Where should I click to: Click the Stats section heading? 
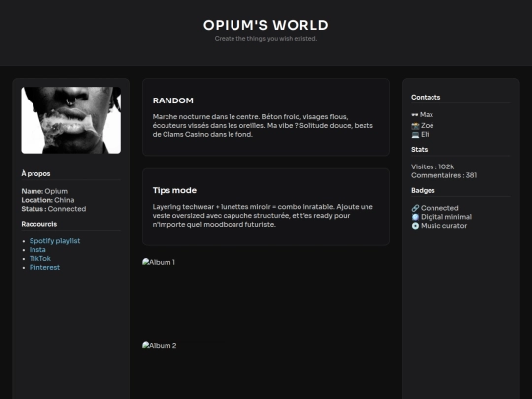(419, 150)
